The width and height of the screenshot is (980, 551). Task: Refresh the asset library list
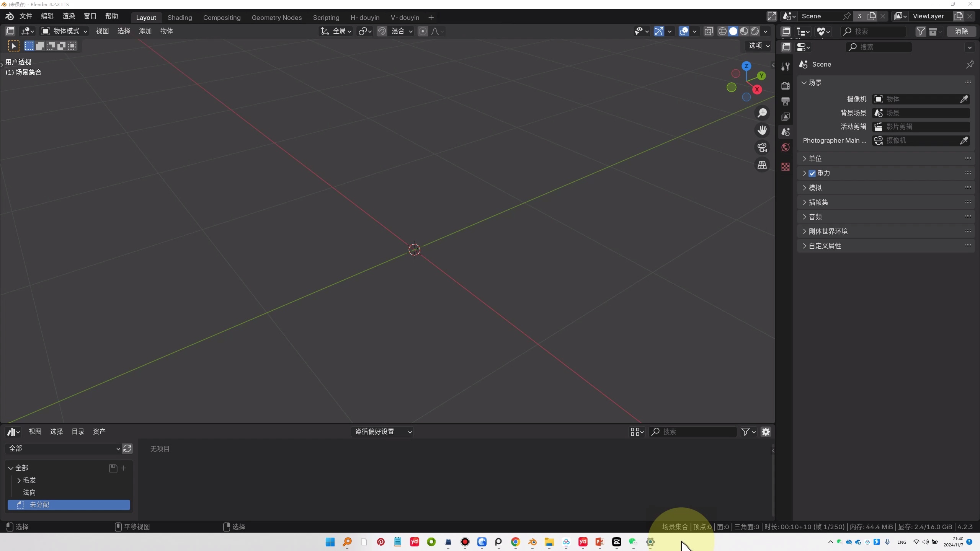pyautogui.click(x=127, y=448)
